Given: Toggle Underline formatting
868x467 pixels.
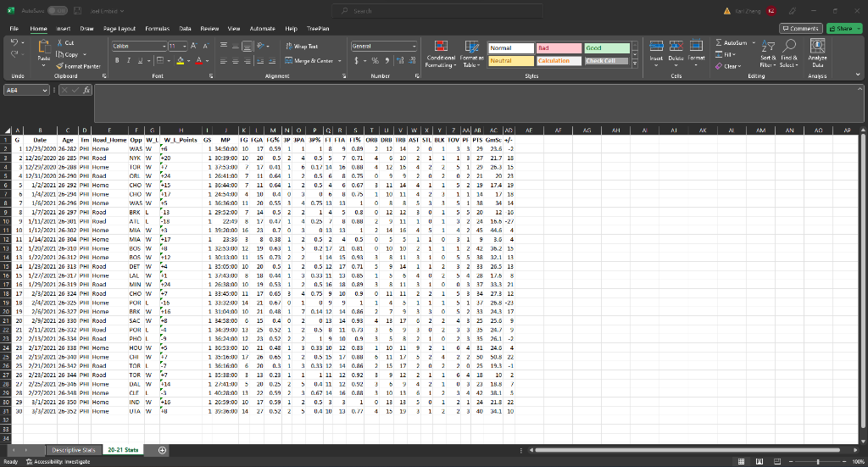Looking at the screenshot, I should pos(140,60).
